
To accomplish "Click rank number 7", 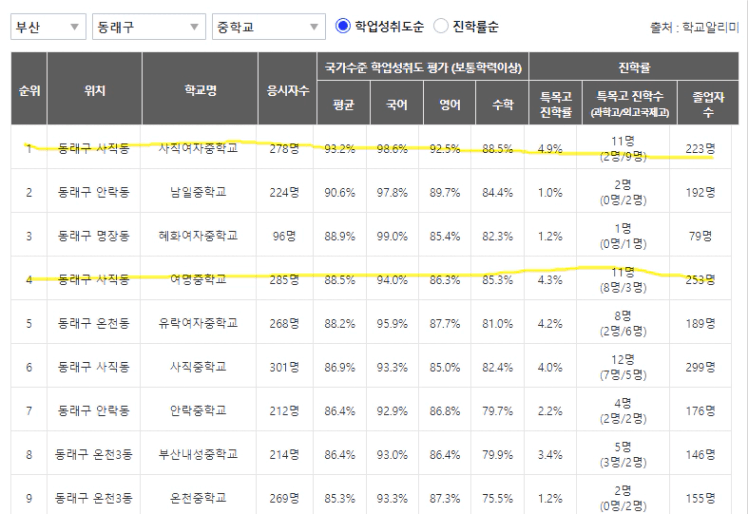I will coord(29,411).
